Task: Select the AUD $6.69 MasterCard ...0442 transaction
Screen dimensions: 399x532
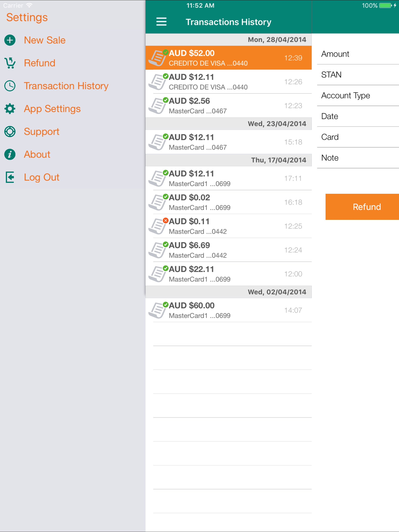Action: pos(228,250)
